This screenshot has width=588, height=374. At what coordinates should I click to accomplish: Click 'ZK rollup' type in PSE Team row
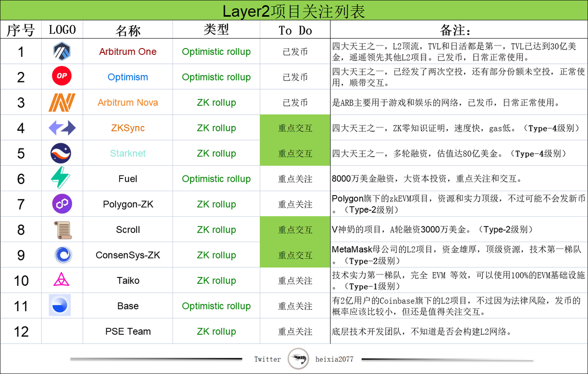point(216,332)
